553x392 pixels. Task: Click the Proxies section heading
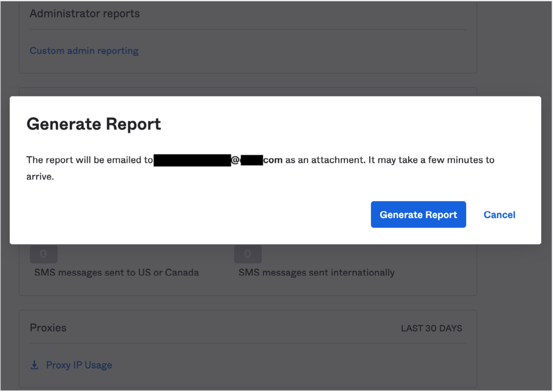[48, 328]
